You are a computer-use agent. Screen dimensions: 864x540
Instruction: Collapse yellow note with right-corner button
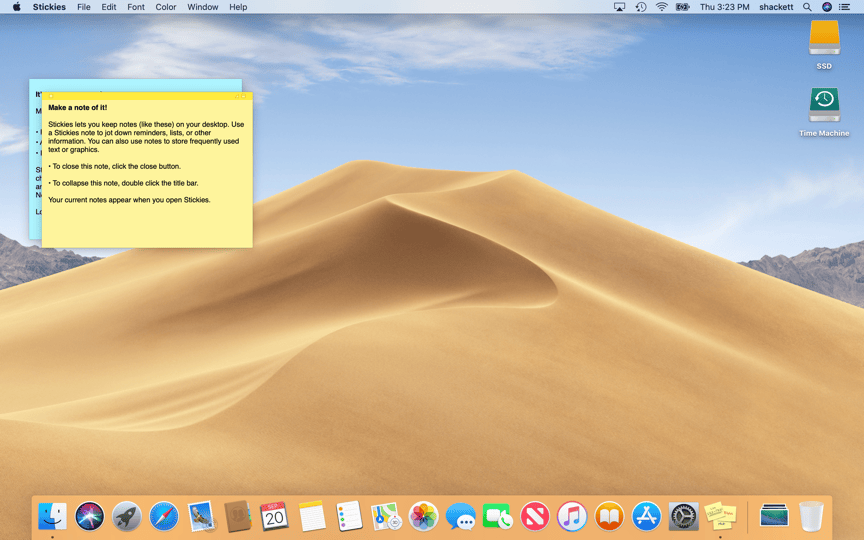(244, 96)
